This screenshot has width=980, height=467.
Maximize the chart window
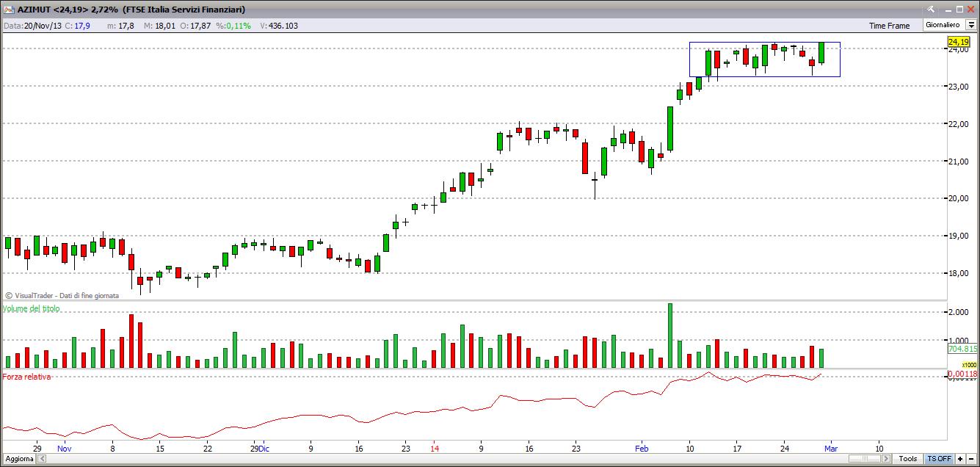(x=959, y=9)
